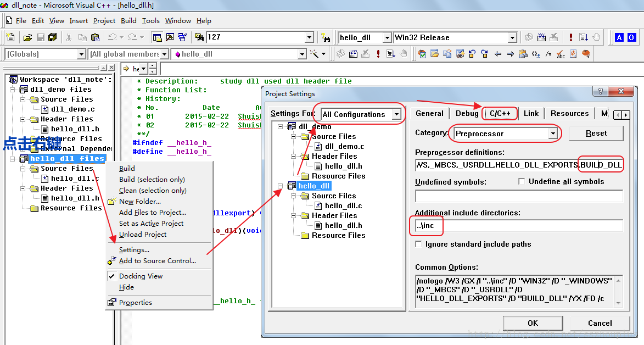Click the Search help binoculars icon
This screenshot has height=345, width=644.
point(326,37)
